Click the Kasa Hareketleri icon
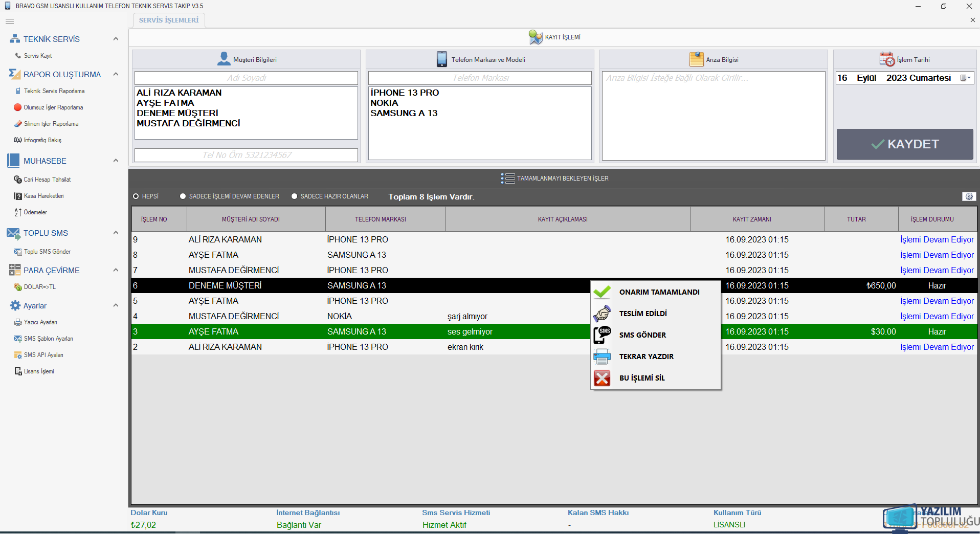 coord(18,196)
